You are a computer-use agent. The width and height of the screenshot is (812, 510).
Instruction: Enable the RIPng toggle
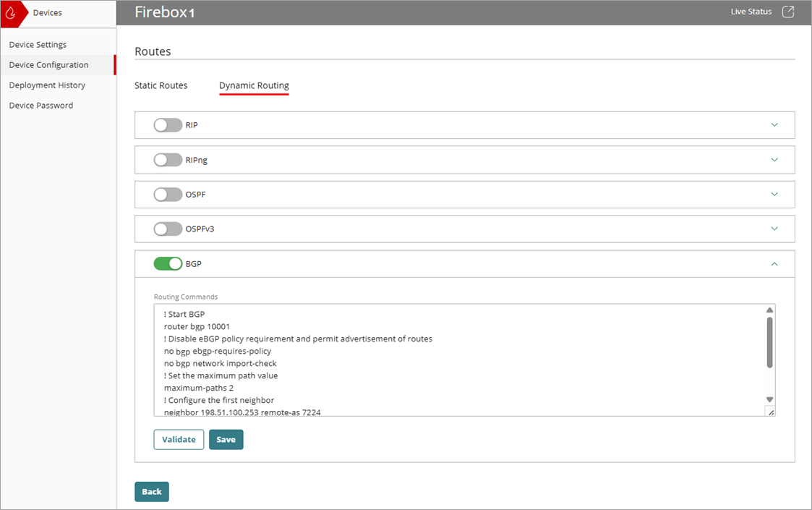point(168,159)
